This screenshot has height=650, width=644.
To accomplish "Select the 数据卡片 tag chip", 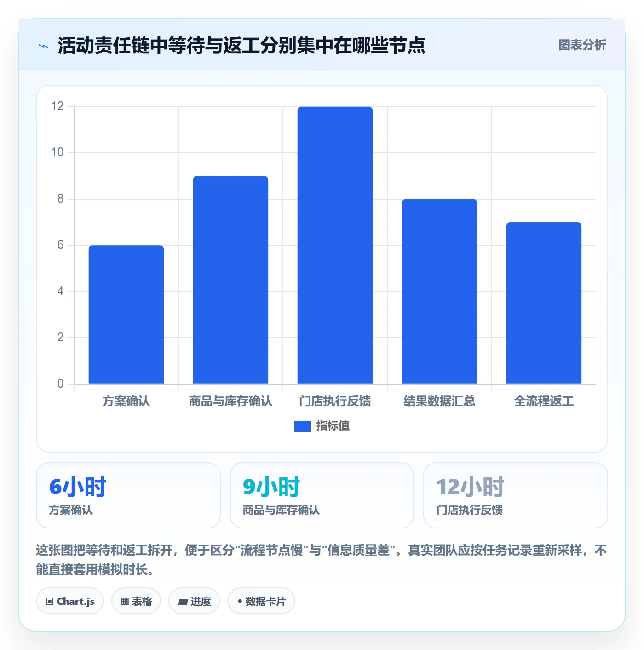I will click(x=261, y=601).
